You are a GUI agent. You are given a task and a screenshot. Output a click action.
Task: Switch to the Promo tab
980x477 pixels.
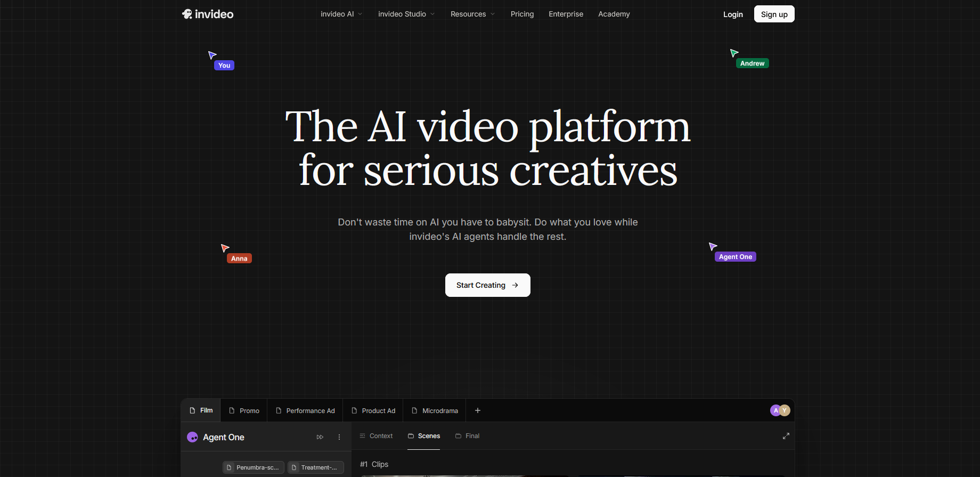pos(244,410)
